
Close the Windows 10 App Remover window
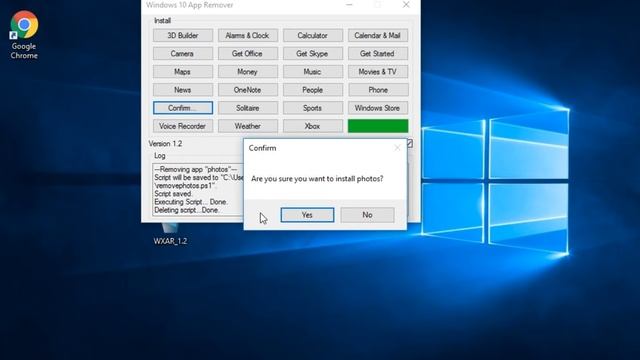tap(406, 5)
